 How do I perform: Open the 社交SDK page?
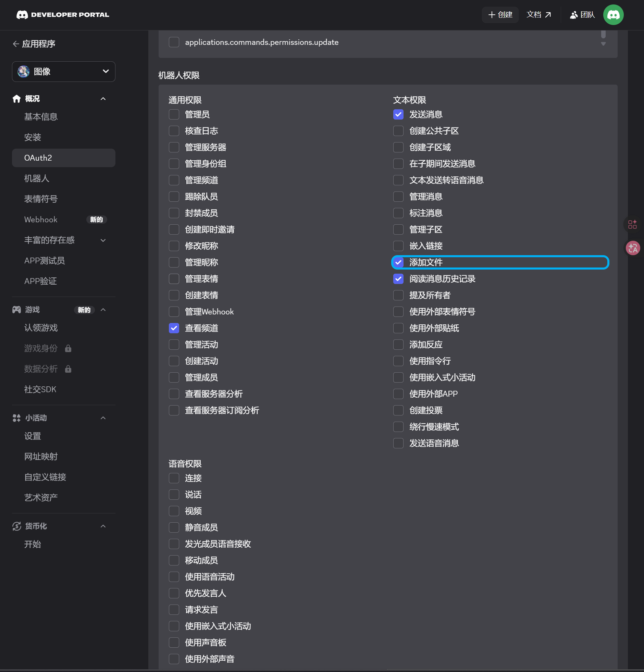64,390
